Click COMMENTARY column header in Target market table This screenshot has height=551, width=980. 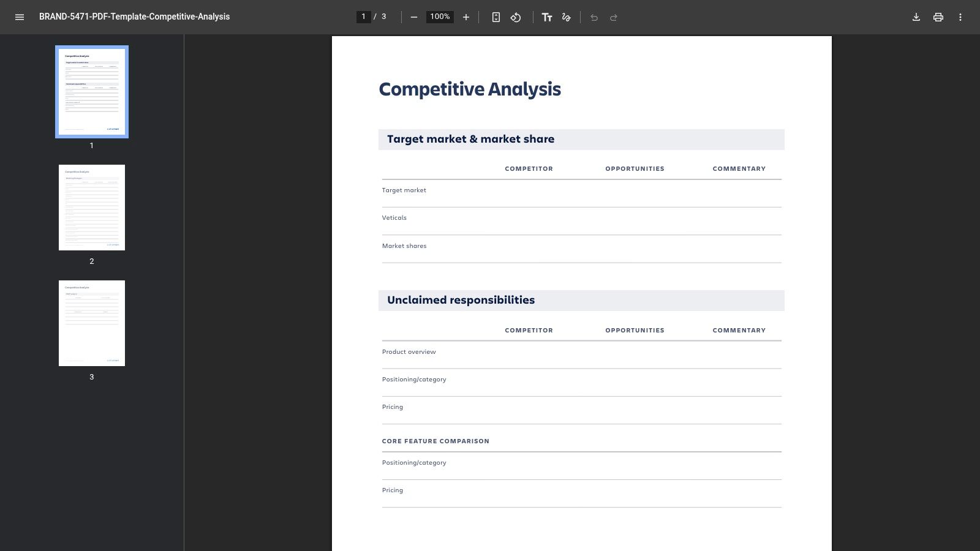tap(739, 169)
